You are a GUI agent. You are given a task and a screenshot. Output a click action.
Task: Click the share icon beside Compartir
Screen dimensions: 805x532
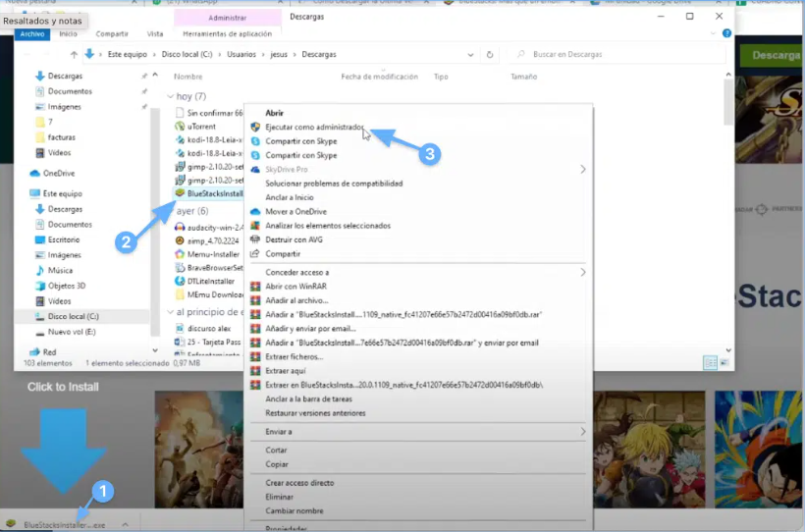click(x=255, y=253)
